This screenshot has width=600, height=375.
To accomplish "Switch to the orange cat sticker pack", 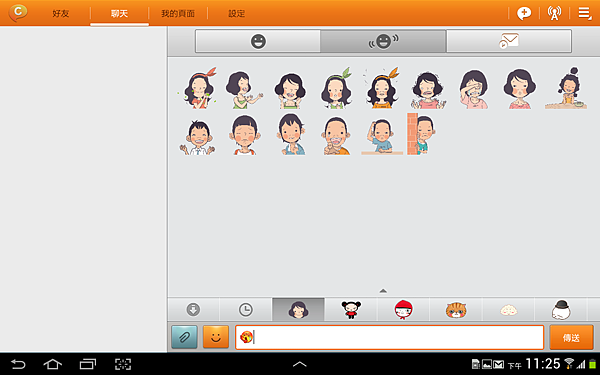I will tap(456, 309).
